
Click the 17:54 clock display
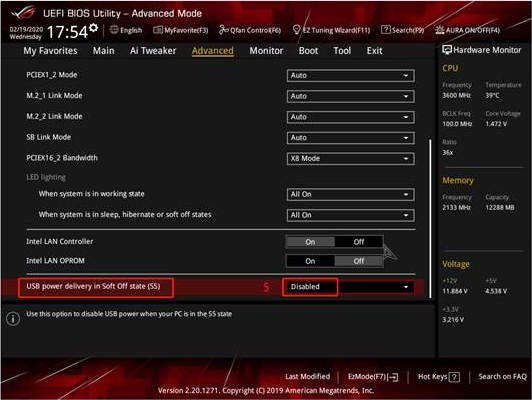tap(67, 32)
